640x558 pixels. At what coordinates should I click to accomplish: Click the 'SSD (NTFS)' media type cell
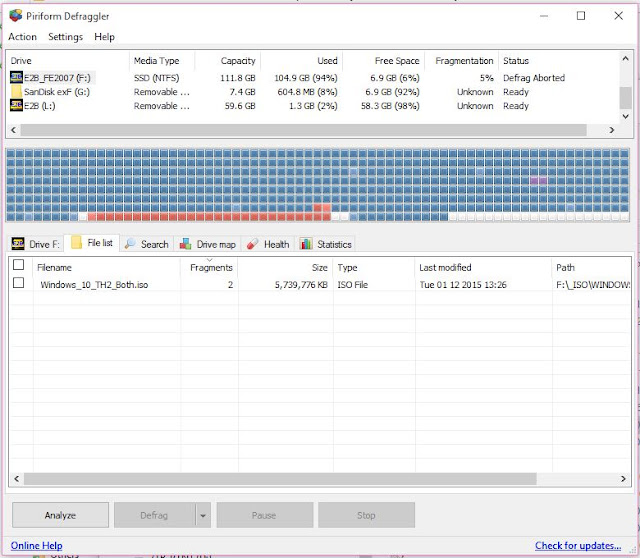tap(157, 78)
